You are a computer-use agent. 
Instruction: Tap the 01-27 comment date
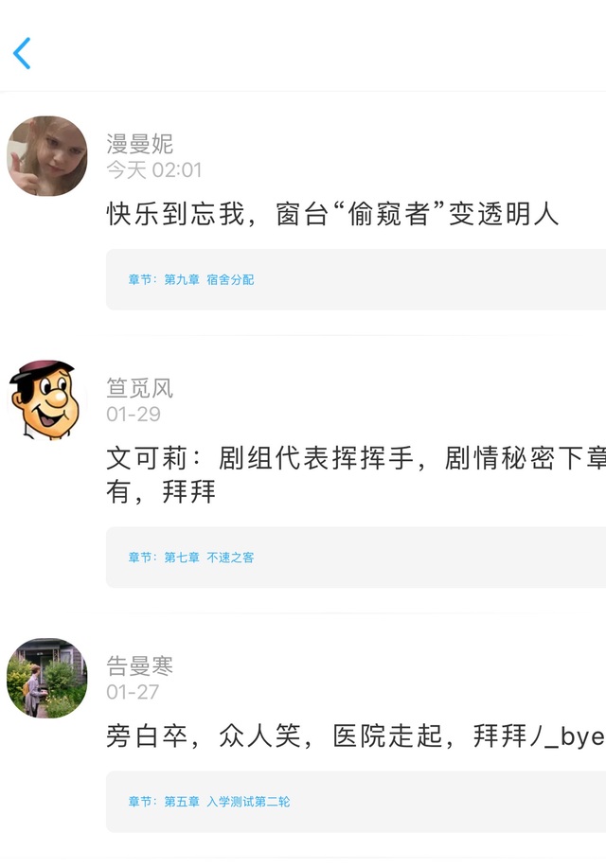(x=133, y=692)
